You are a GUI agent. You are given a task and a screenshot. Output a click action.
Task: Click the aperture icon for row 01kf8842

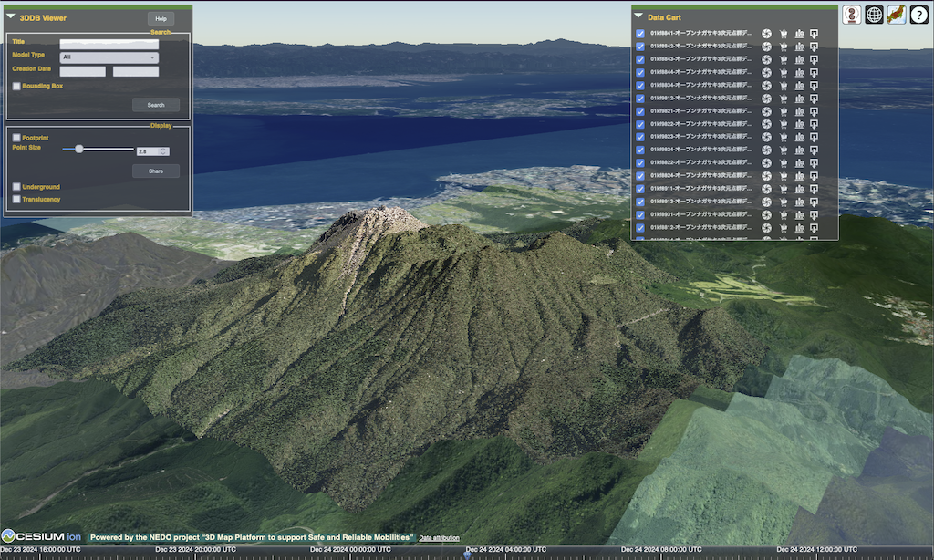pyautogui.click(x=766, y=47)
